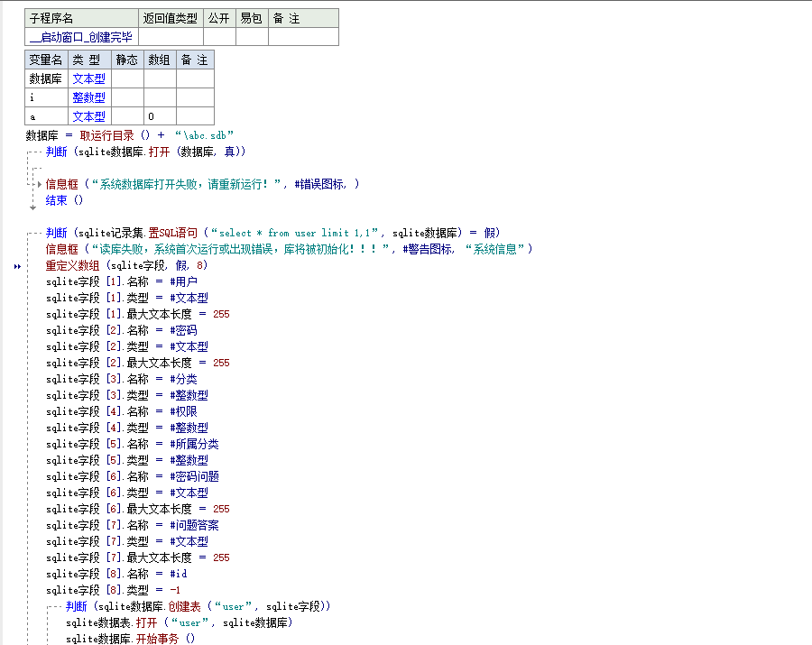
Task: Click the #权限 constant value
Action: (184, 411)
